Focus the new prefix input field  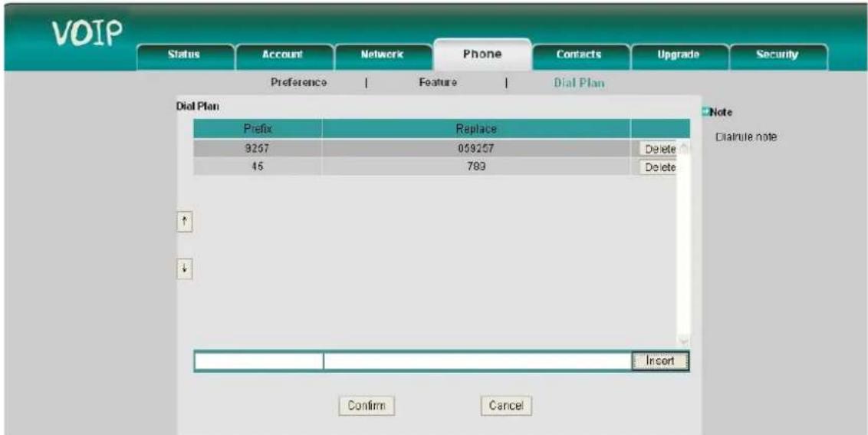[258, 361]
